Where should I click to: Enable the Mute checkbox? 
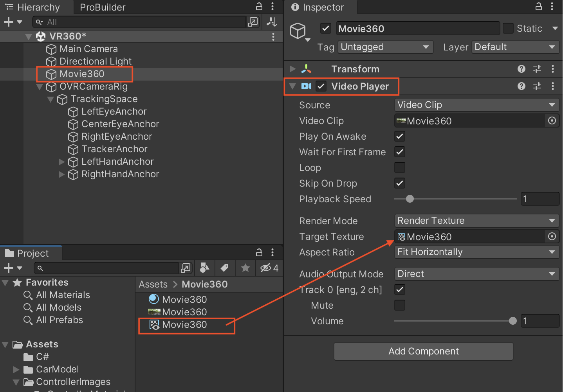[x=399, y=305]
